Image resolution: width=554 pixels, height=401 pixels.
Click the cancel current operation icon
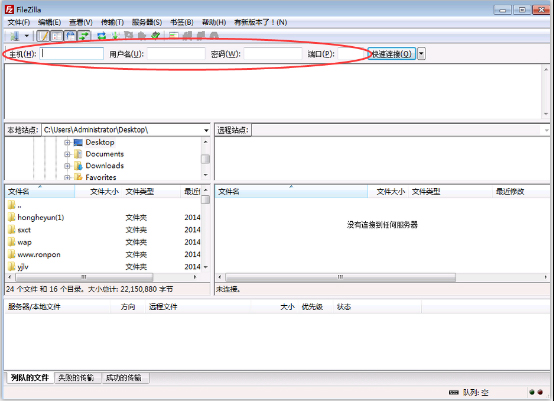pyautogui.click(x=128, y=36)
